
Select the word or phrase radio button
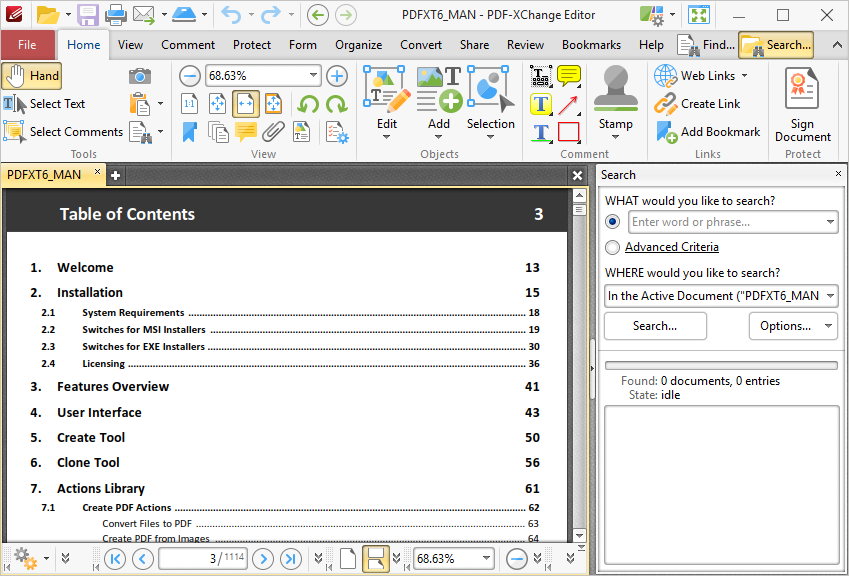[x=613, y=222]
